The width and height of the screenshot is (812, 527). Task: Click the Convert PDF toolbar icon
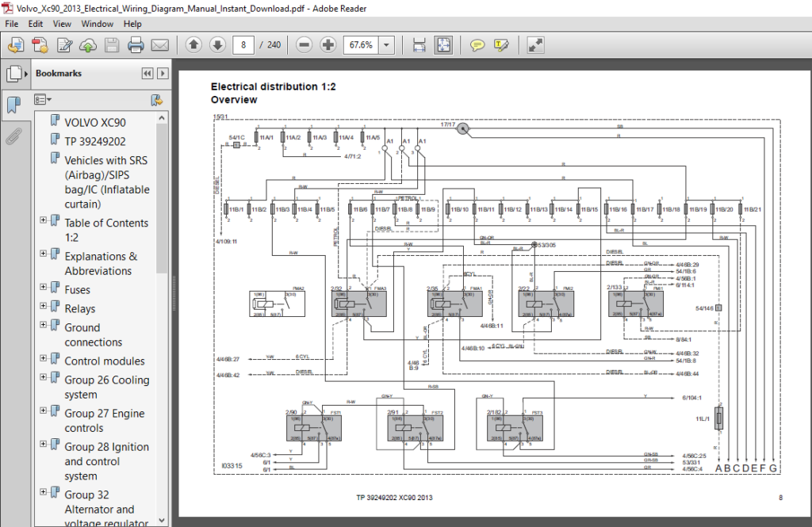point(40,45)
